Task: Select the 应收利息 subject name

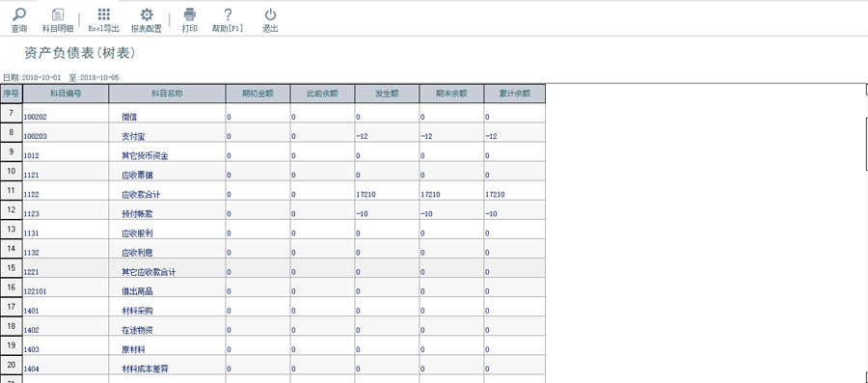Action: point(137,253)
